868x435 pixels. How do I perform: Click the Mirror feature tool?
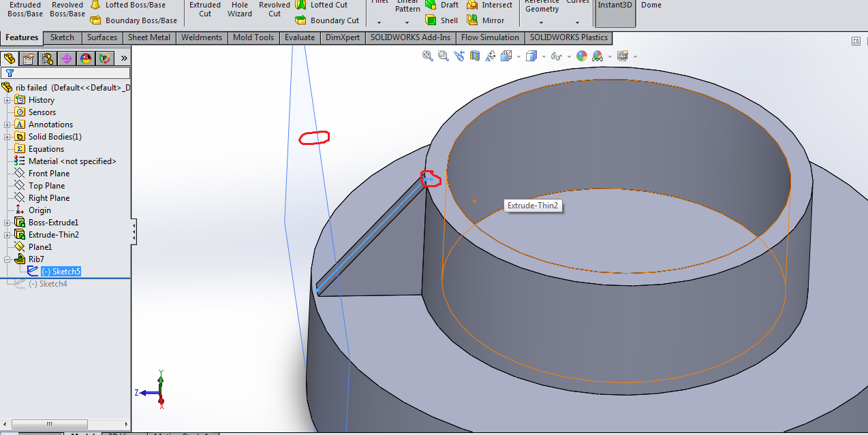click(x=486, y=20)
